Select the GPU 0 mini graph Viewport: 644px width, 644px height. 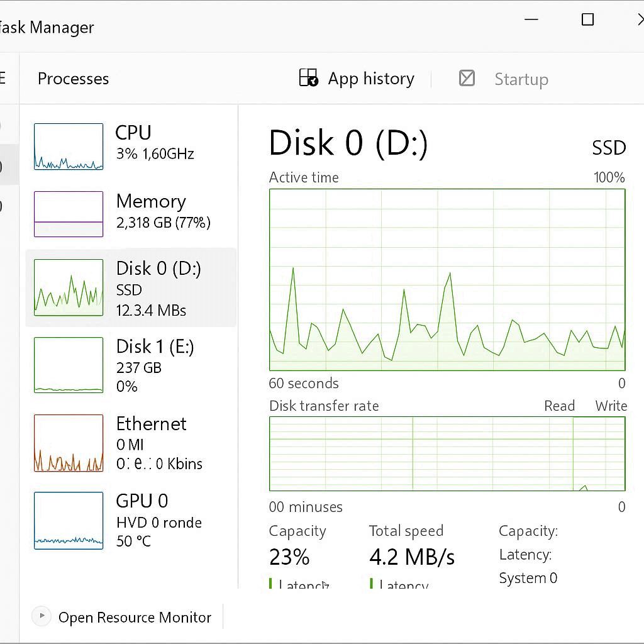click(69, 520)
